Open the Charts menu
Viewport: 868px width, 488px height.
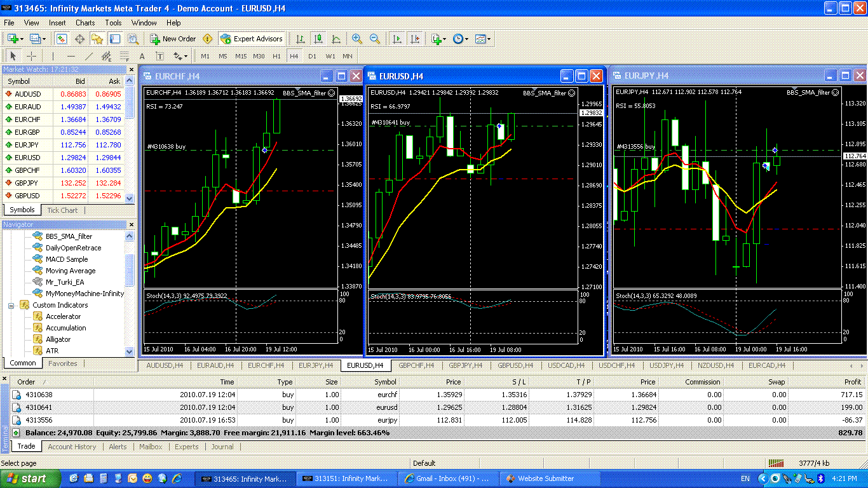pos(85,23)
